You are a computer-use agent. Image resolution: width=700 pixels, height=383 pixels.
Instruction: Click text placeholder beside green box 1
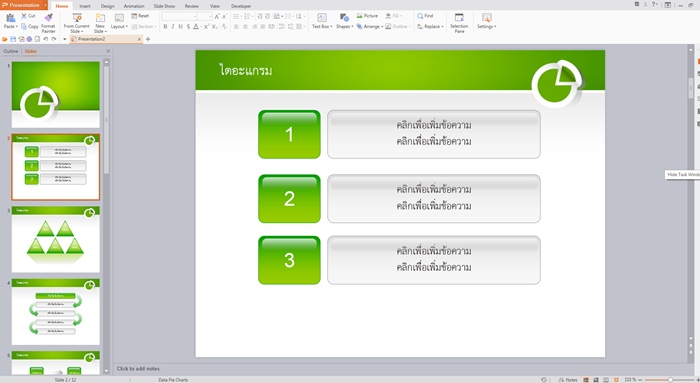pyautogui.click(x=433, y=134)
